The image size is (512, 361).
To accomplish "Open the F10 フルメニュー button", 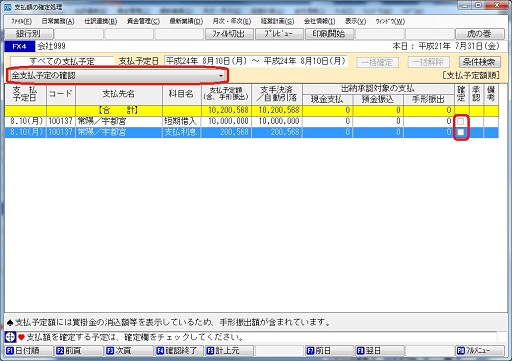I will [479, 350].
